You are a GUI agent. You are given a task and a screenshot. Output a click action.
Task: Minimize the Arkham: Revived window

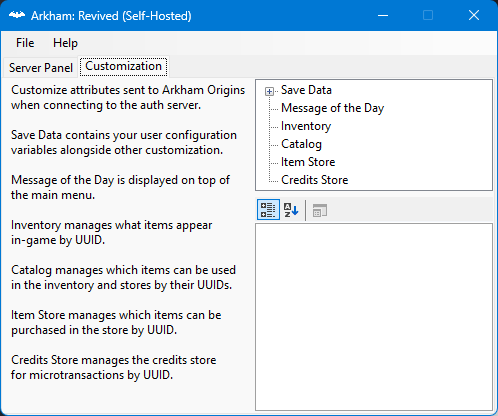[383, 15]
